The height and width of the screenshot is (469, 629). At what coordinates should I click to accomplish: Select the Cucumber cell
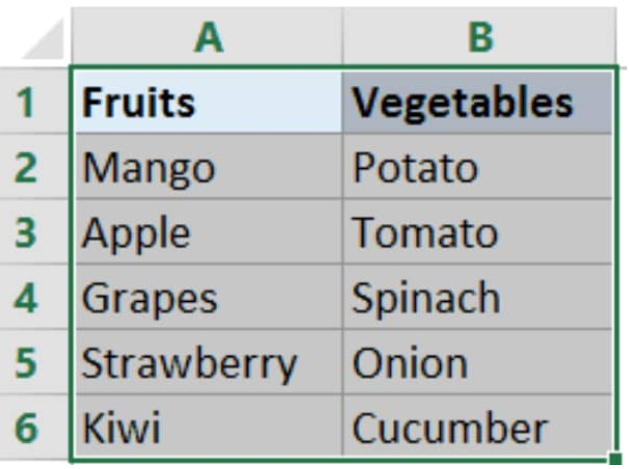coord(477,426)
